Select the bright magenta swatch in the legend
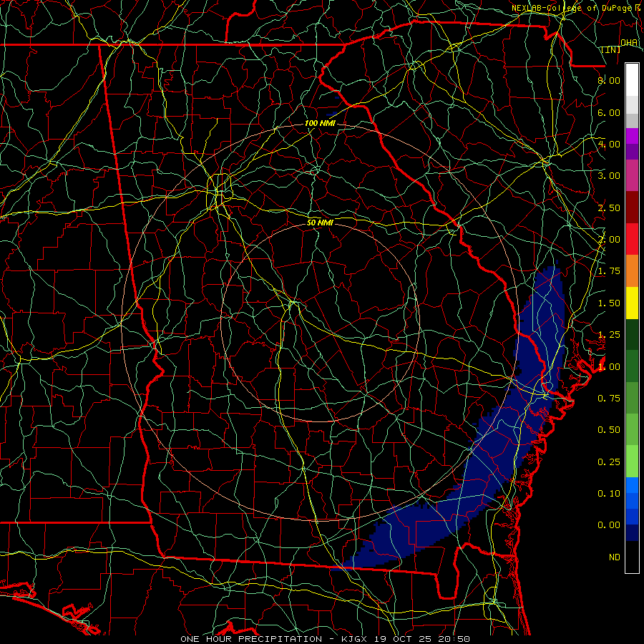This screenshot has height=644, width=644. click(x=632, y=136)
